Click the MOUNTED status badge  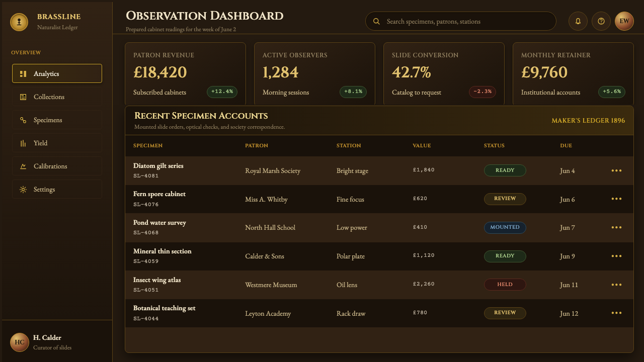pyautogui.click(x=505, y=227)
